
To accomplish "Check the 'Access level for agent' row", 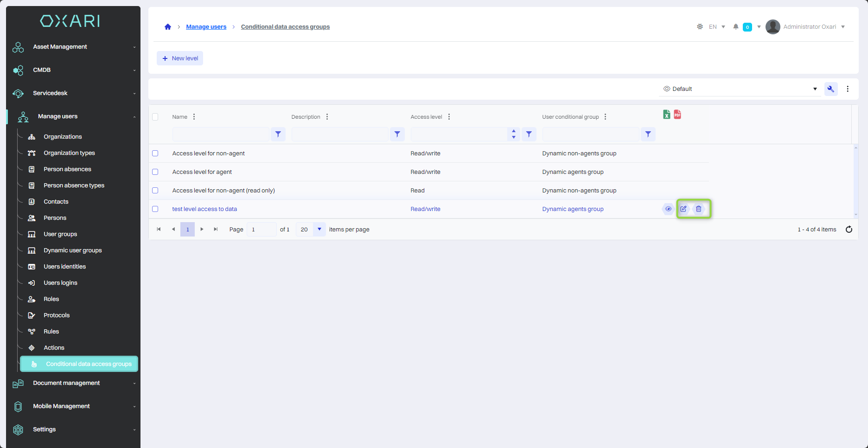I will (x=155, y=172).
